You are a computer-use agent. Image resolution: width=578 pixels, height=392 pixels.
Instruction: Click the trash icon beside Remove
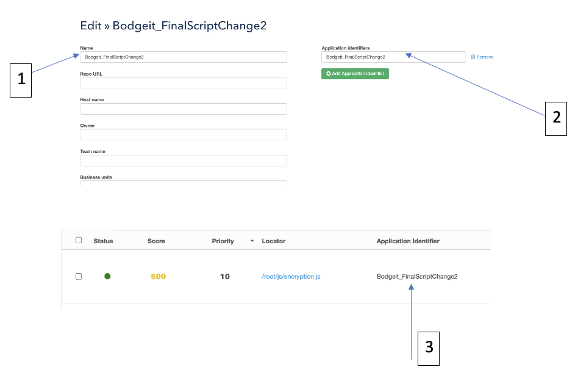[473, 57]
